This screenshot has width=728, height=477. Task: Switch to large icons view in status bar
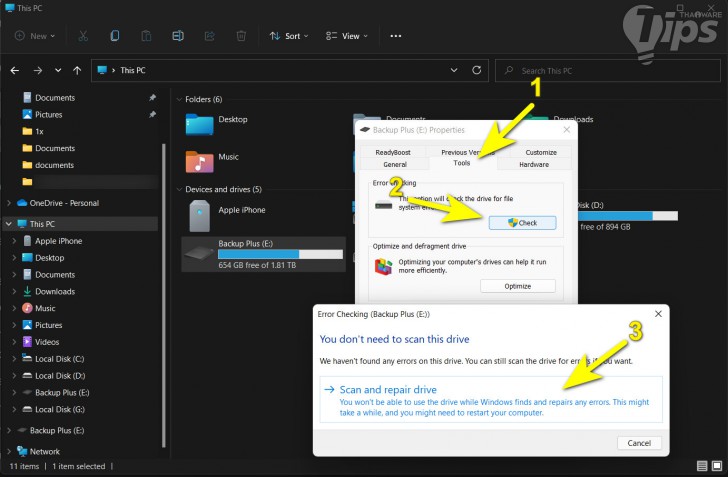[717, 465]
